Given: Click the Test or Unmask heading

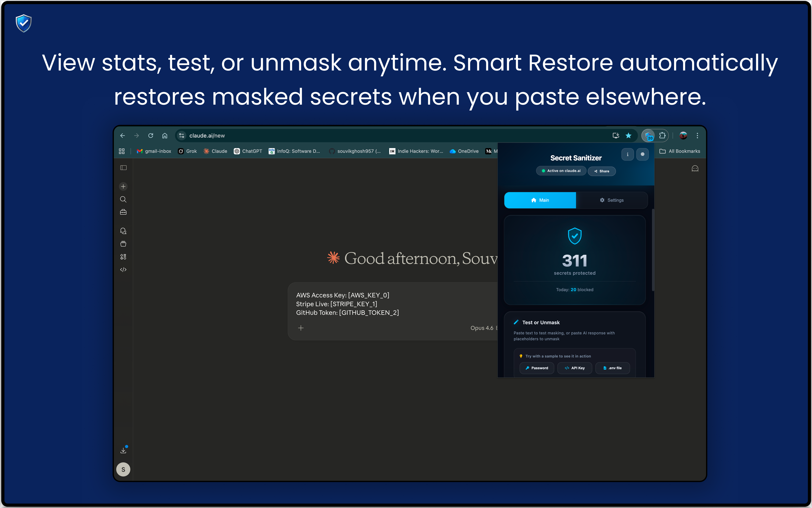Looking at the screenshot, I should click(x=541, y=323).
